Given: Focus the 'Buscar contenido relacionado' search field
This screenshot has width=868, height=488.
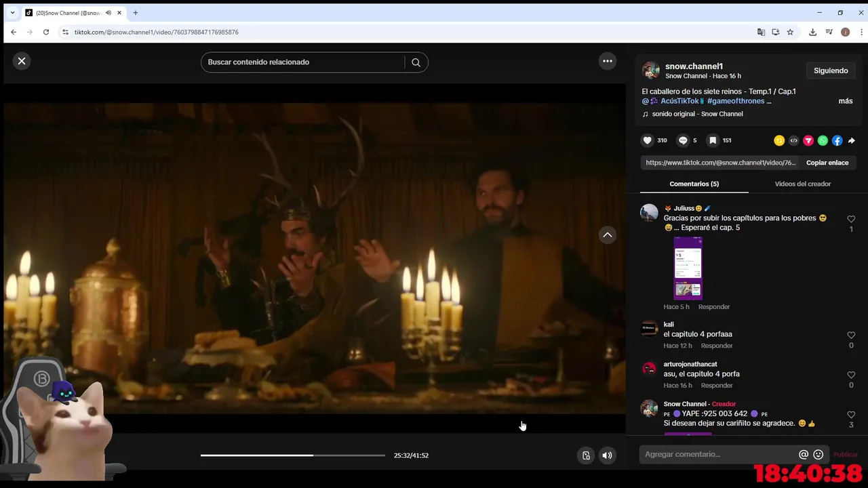Looking at the screenshot, I should (302, 62).
